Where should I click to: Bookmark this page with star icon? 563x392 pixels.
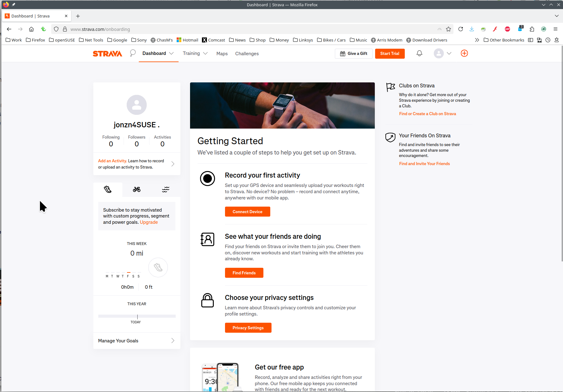point(448,29)
